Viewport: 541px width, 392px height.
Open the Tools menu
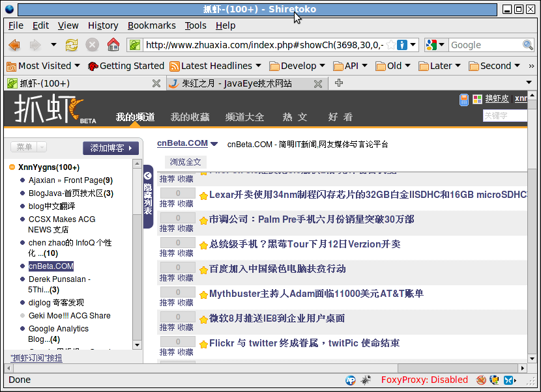196,25
